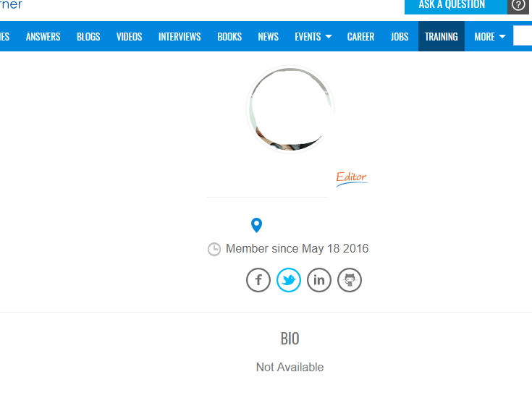This screenshot has height=398, width=532.
Task: Select Videos in the navigation bar
Action: point(130,37)
